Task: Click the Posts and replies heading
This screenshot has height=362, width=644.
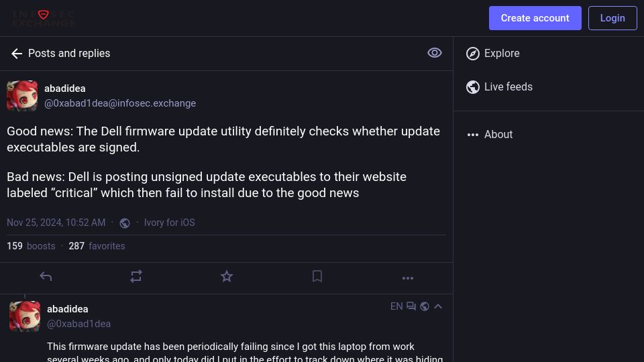Action: 69,54
